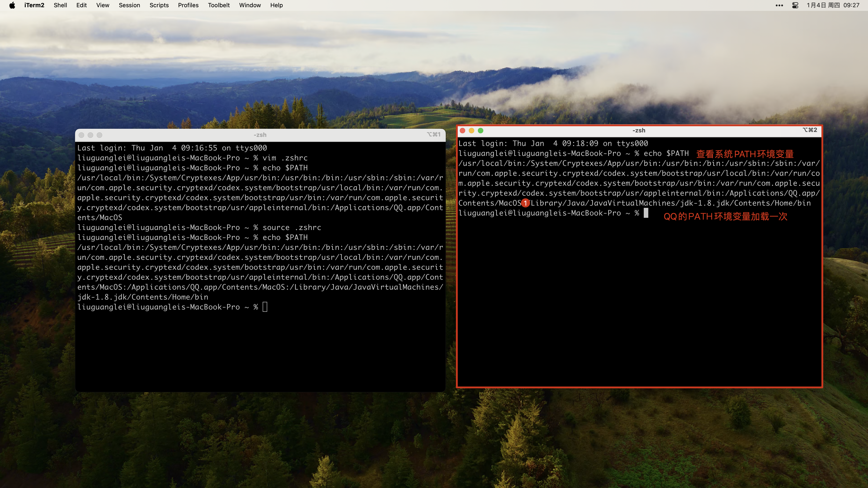Open the Apple menu
Viewport: 868px width, 488px height.
pos(12,5)
